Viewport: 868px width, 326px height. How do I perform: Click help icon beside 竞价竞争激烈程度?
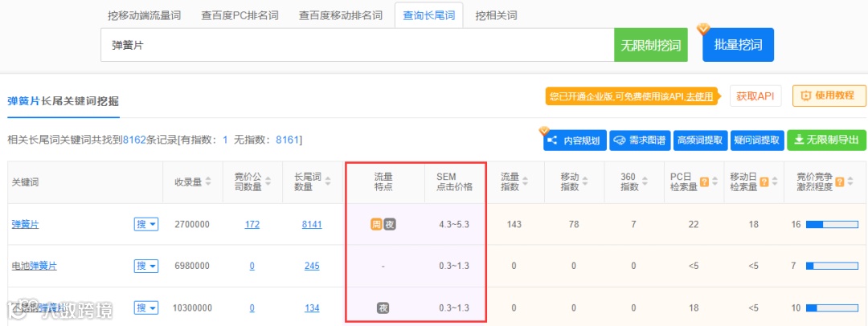(x=840, y=181)
